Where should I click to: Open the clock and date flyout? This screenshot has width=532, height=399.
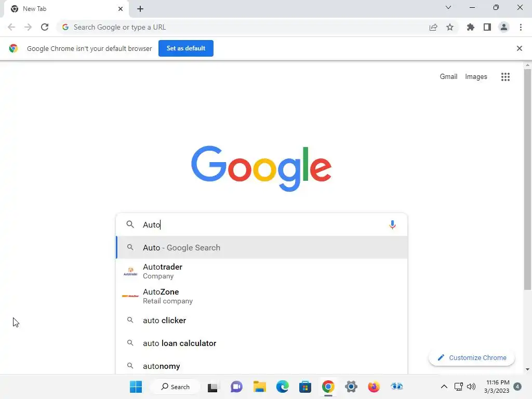pos(497,387)
